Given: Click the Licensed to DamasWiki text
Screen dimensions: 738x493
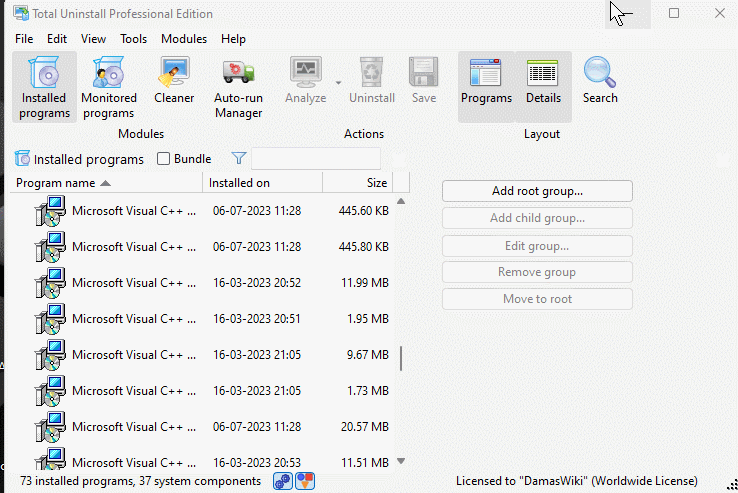Looking at the screenshot, I should pyautogui.click(x=577, y=481).
